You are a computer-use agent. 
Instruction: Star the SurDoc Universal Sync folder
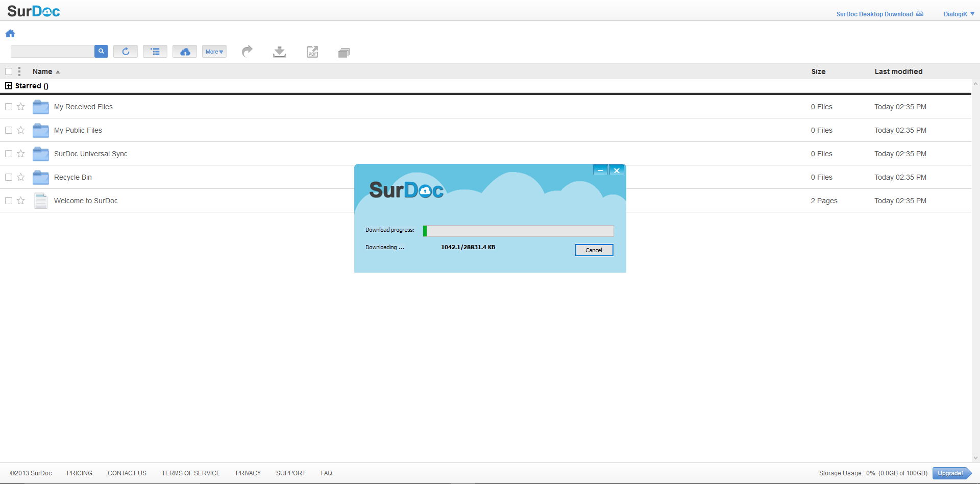click(x=21, y=154)
